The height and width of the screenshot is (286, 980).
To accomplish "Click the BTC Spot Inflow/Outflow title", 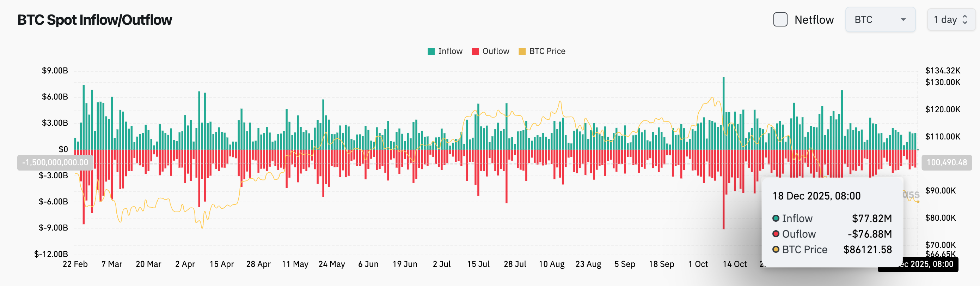I will pyautogui.click(x=95, y=19).
